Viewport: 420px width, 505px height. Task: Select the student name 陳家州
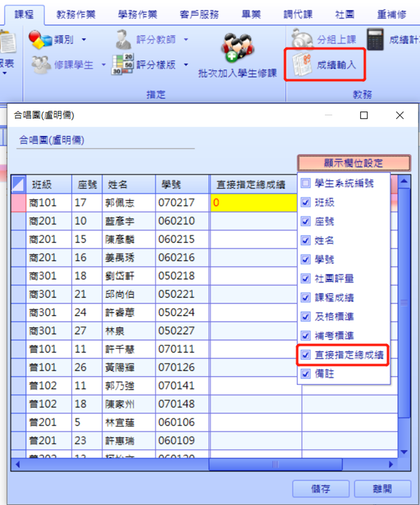(x=120, y=404)
